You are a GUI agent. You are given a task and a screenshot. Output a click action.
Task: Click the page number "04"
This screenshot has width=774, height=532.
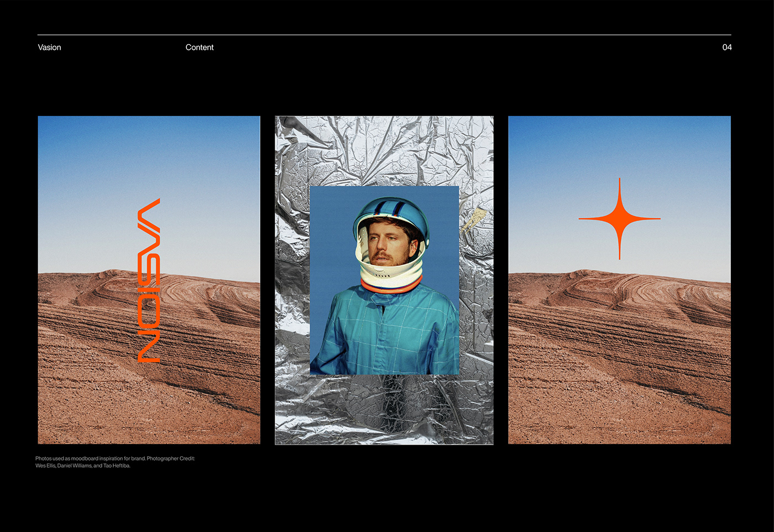point(727,48)
